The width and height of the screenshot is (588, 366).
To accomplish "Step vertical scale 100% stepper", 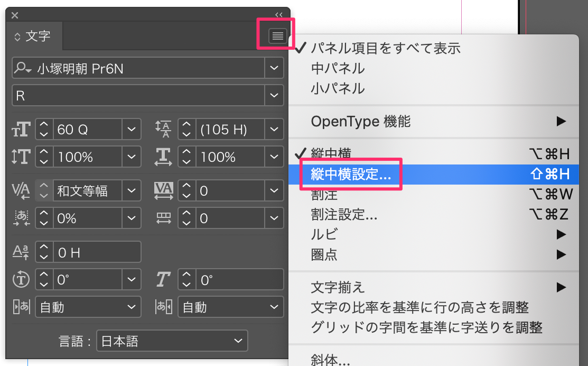I will point(44,157).
